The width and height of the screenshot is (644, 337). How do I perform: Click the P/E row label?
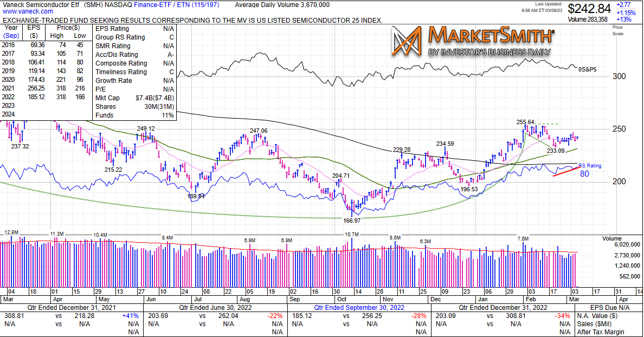[x=100, y=89]
